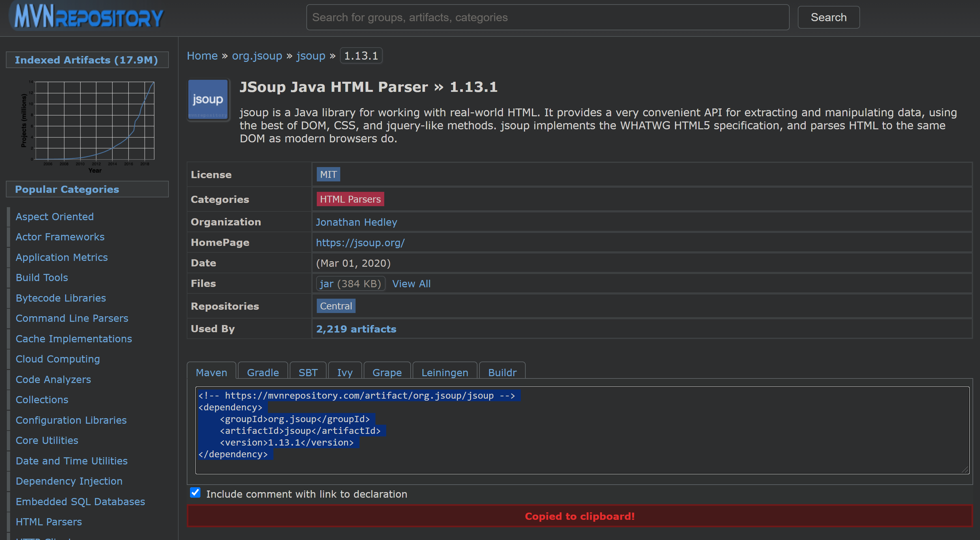Download the jar (384 KB) file
The width and height of the screenshot is (980, 540).
(x=350, y=284)
